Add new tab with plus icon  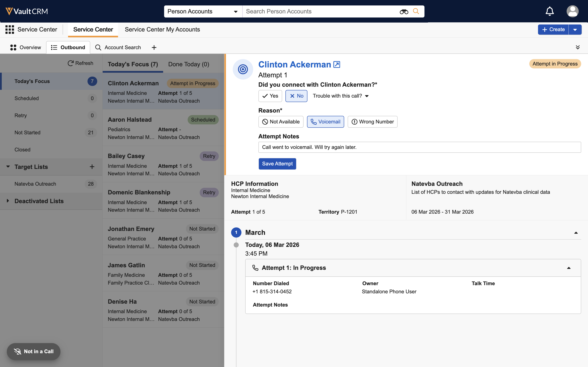coord(154,47)
